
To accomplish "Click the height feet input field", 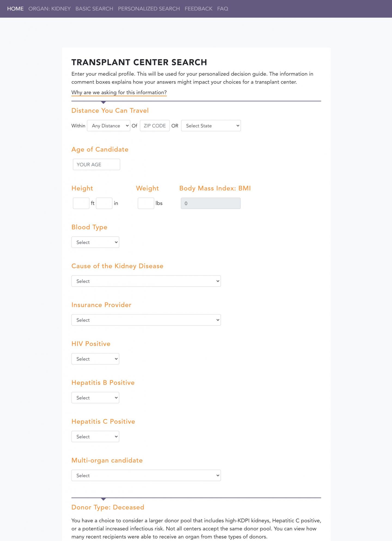I will pos(81,203).
